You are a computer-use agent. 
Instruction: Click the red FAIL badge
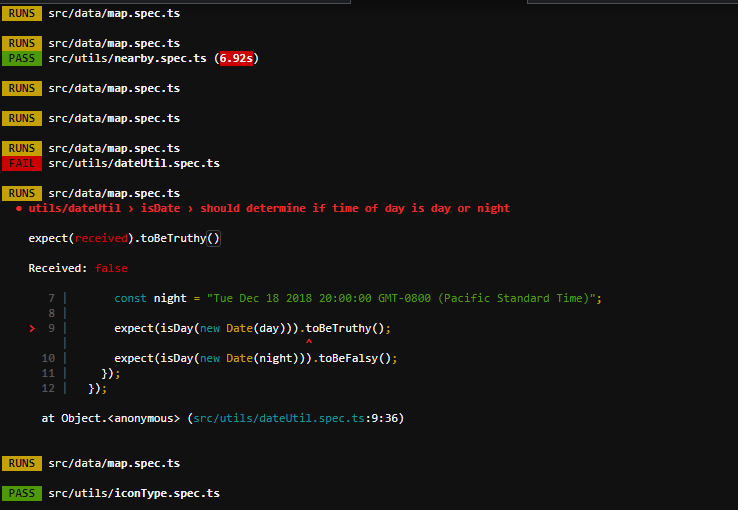click(22, 163)
